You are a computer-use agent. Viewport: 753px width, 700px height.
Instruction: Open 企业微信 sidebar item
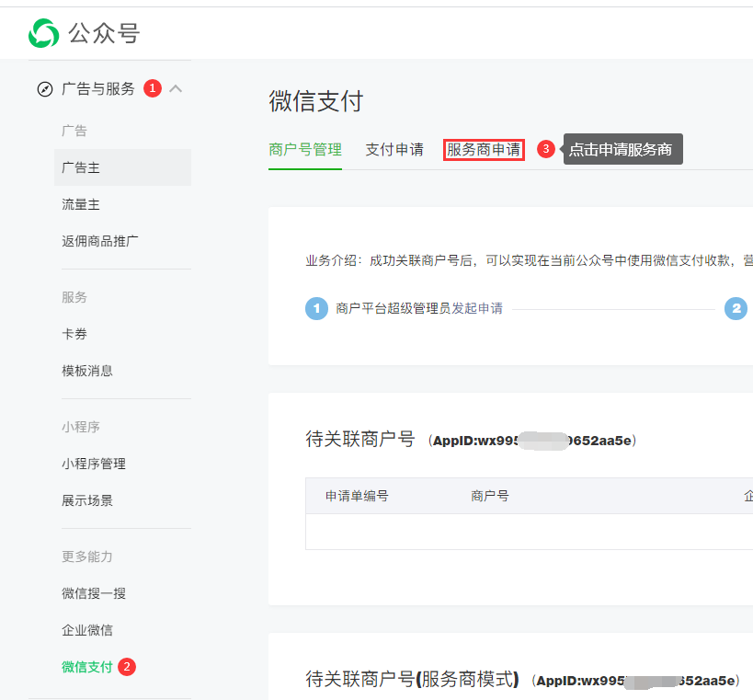tap(87, 630)
